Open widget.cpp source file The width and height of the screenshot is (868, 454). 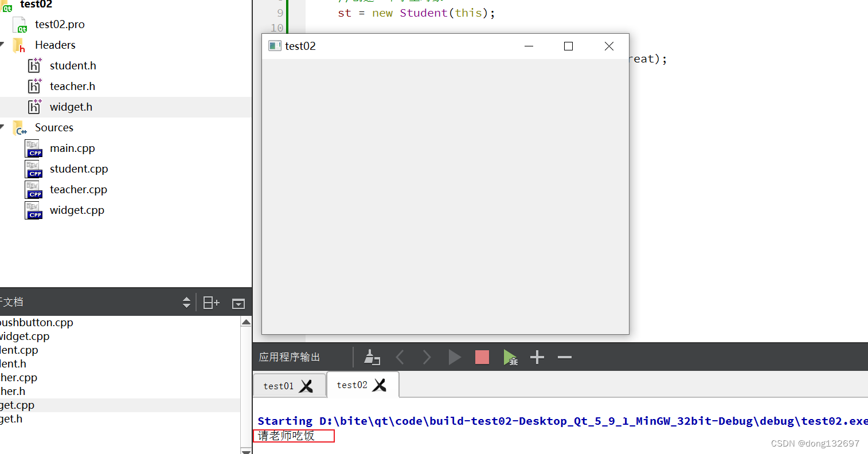coord(77,210)
